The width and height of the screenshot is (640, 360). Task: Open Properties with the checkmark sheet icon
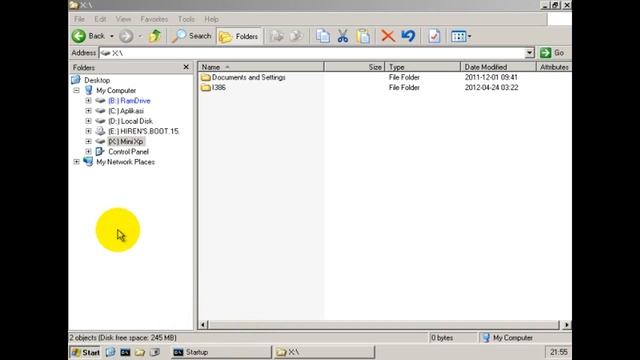point(434,36)
